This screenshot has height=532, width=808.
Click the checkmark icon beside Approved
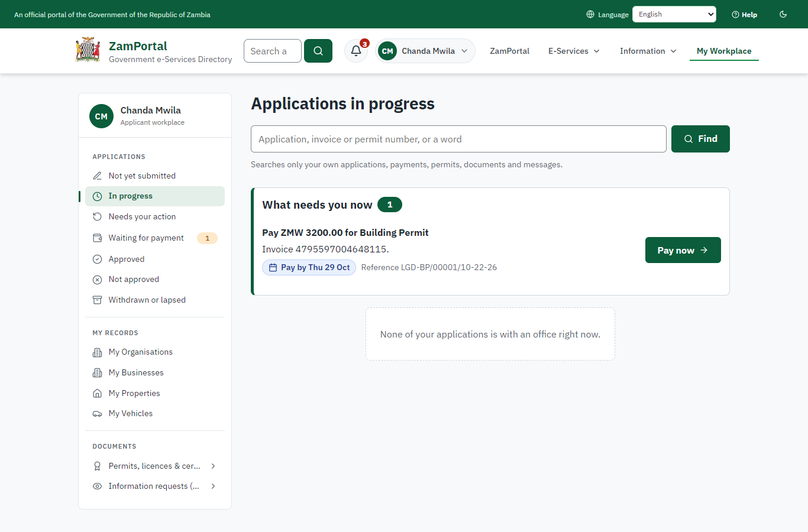pos(98,259)
